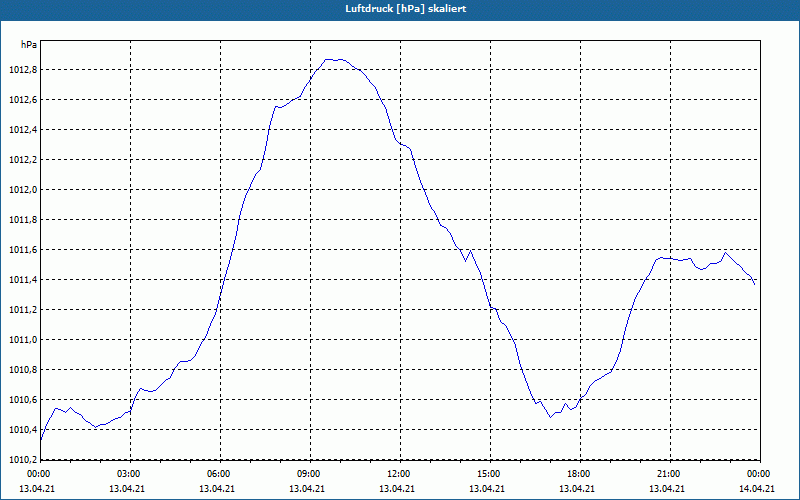Click the 13.04.21 date under 06:00
Image resolution: width=800 pixels, height=500 pixels.
click(217, 489)
